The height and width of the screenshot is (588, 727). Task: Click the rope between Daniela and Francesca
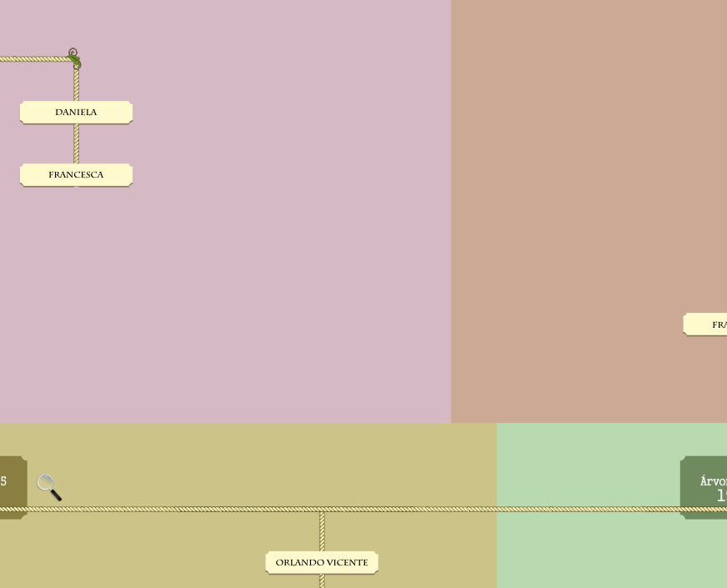(76, 143)
